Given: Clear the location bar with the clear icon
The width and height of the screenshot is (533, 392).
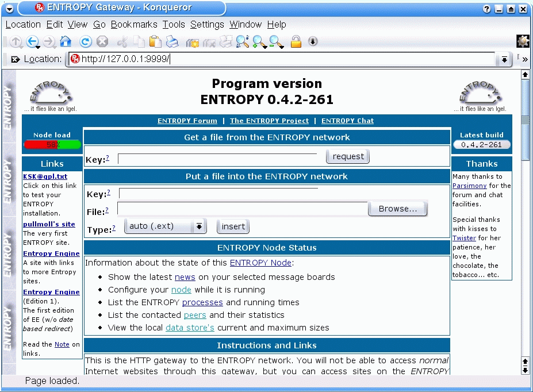Looking at the screenshot, I should pyautogui.click(x=15, y=59).
